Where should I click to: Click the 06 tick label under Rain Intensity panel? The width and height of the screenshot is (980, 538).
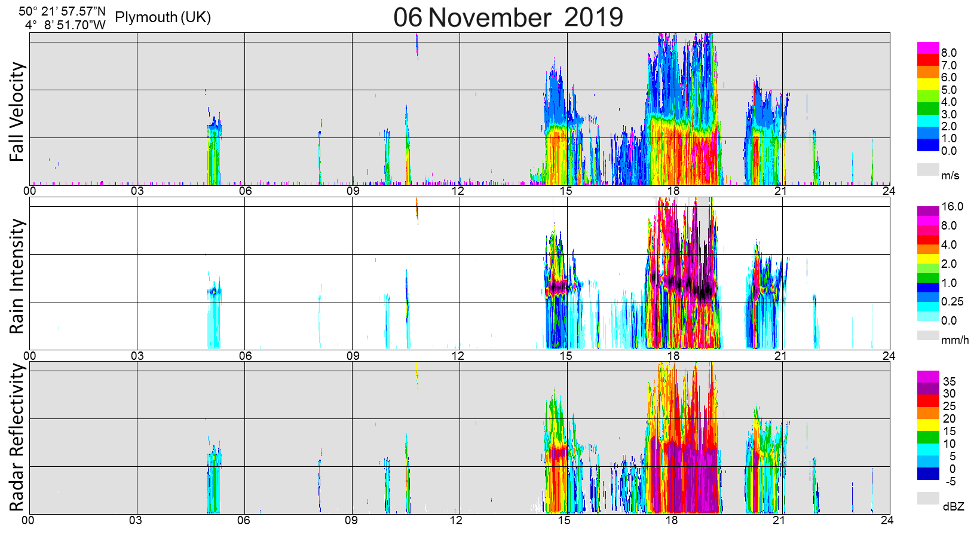point(245,356)
